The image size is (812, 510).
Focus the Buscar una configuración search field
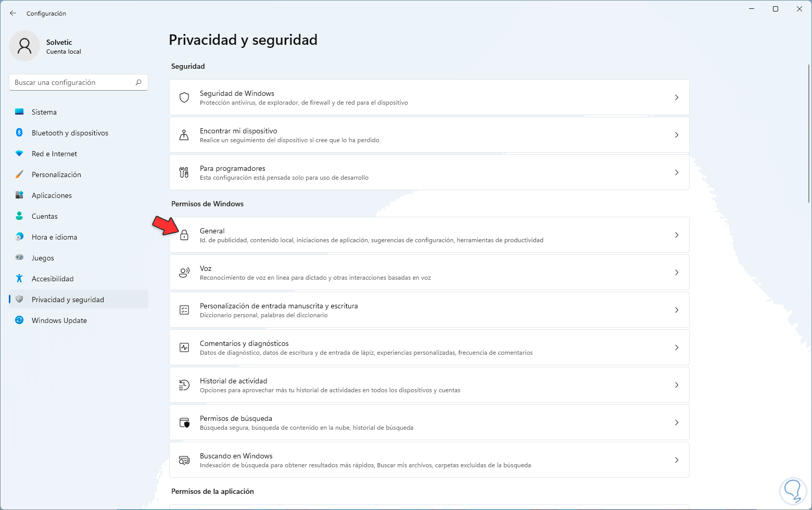(73, 82)
